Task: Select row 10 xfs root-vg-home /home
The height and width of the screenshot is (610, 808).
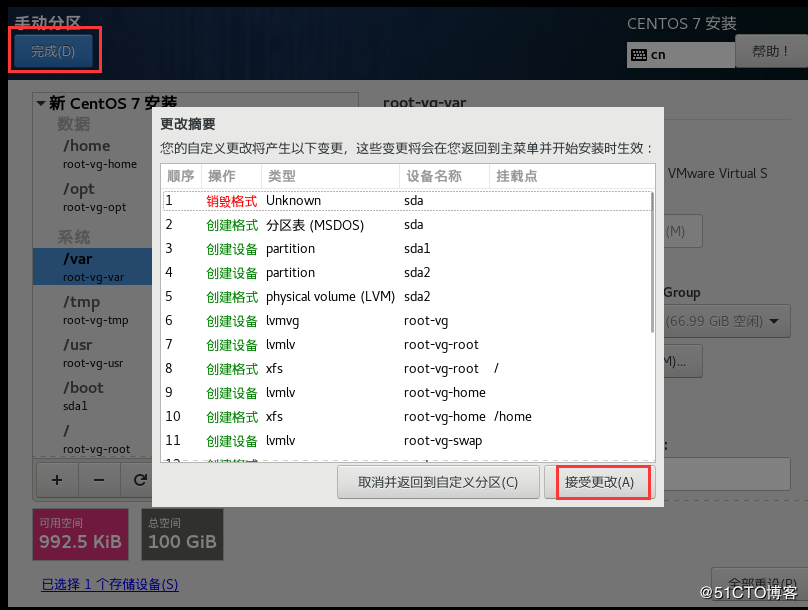Action: tap(407, 416)
